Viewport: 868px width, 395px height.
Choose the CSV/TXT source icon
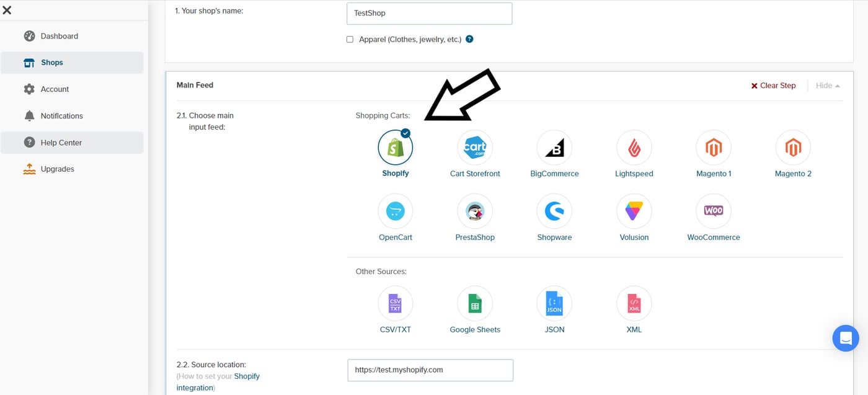396,304
